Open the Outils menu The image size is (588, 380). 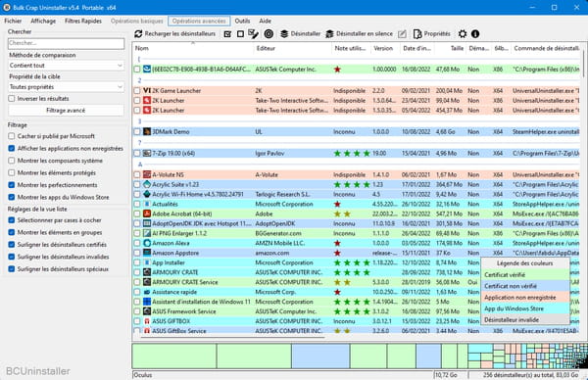tap(242, 21)
